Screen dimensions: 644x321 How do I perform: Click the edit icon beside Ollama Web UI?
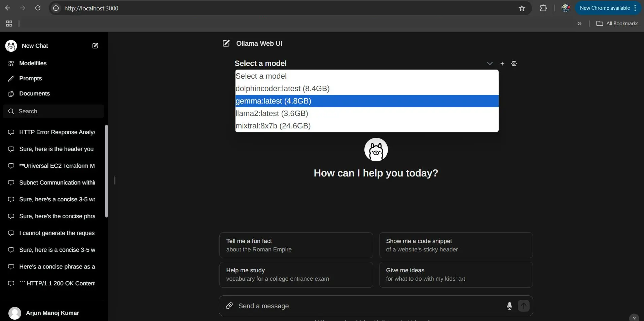tap(226, 43)
